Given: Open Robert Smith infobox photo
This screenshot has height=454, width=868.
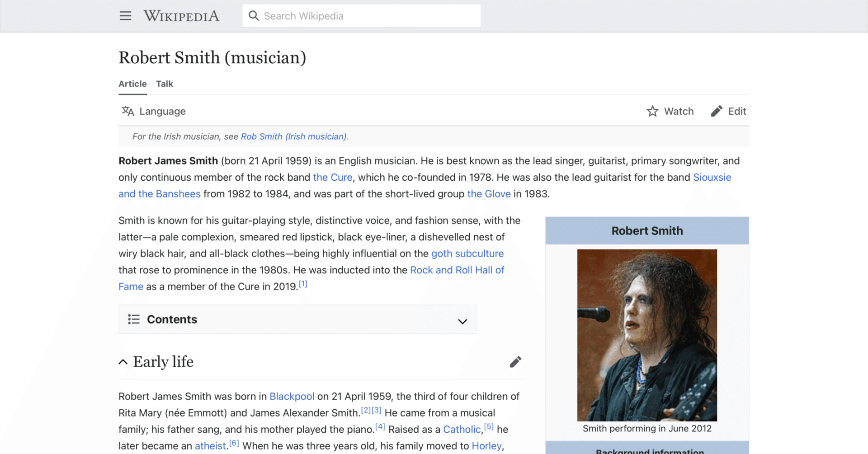Looking at the screenshot, I should 647,335.
